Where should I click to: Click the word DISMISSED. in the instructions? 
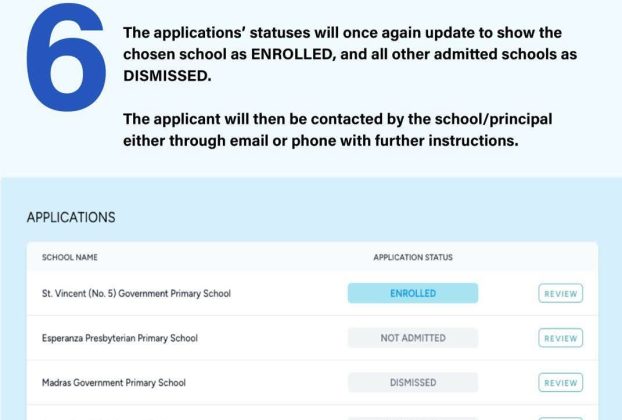167,75
